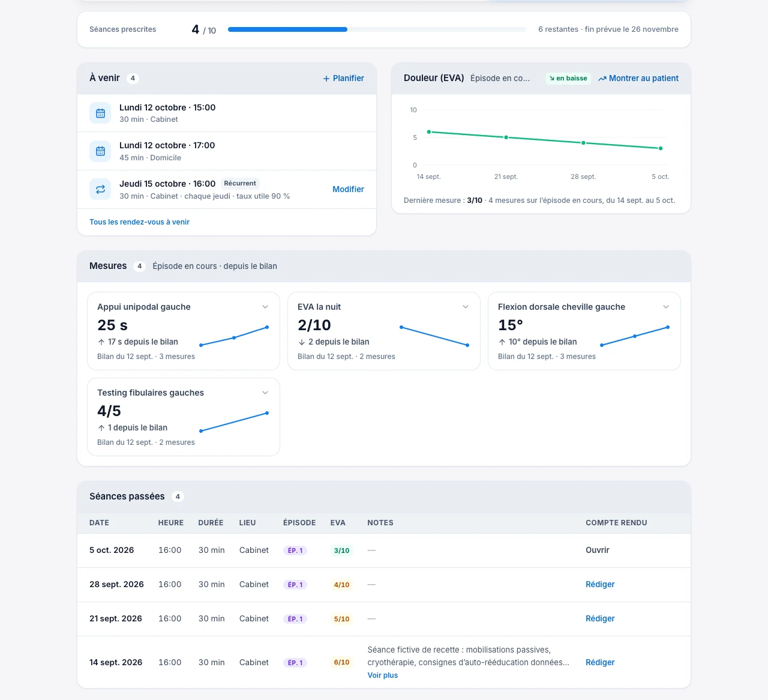Screen dimensions: 768x700
Task: Click the DATE column header
Action: 100,523
